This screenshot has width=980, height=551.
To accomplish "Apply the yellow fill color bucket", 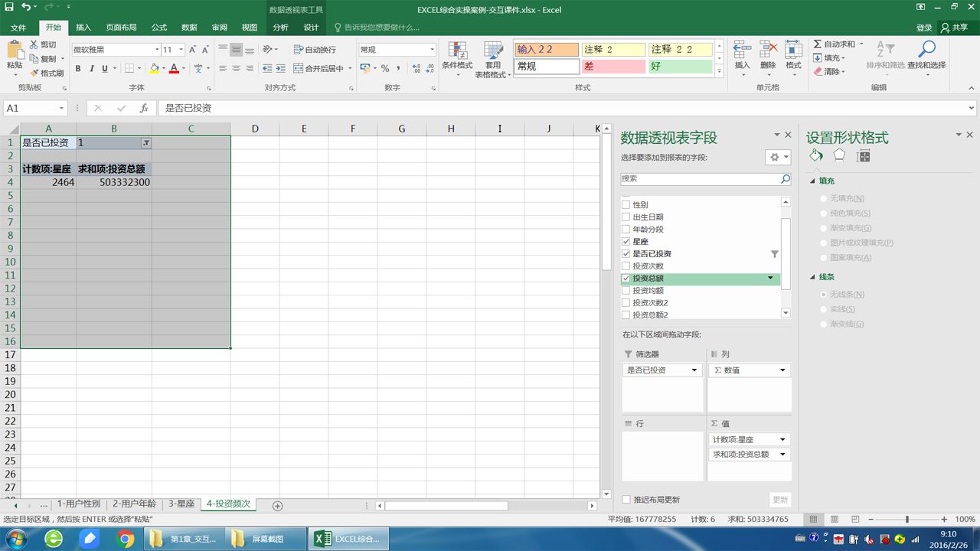I will [x=154, y=69].
